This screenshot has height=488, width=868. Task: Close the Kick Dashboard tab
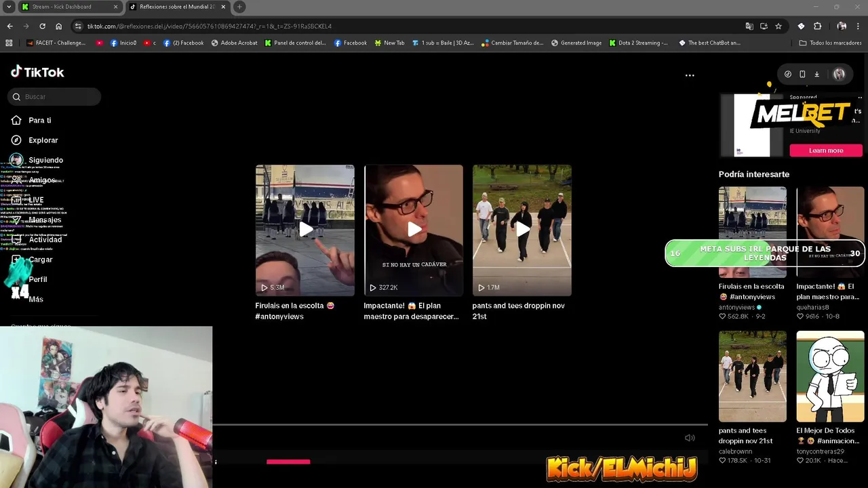[x=115, y=7]
